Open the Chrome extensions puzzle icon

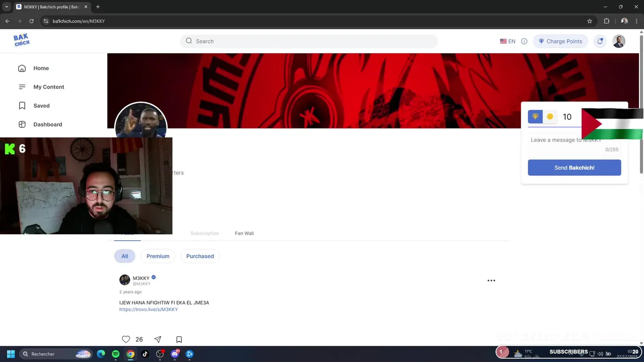point(606,21)
